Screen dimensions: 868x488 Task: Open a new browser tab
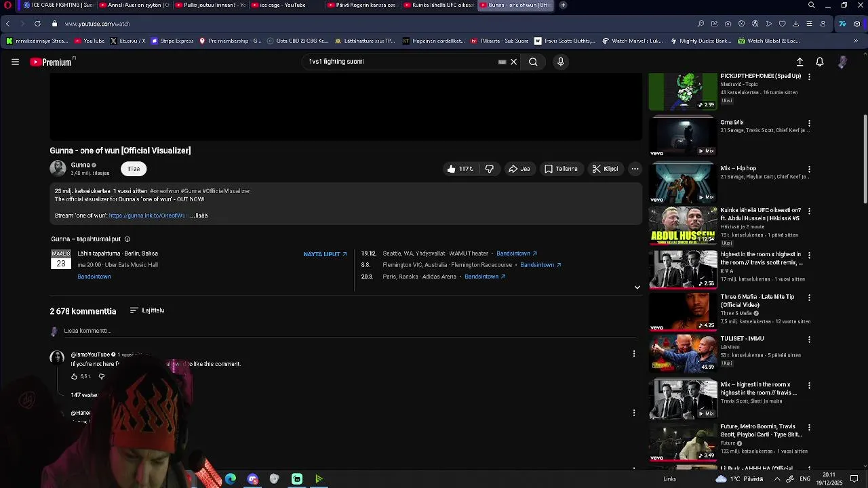coord(563,5)
